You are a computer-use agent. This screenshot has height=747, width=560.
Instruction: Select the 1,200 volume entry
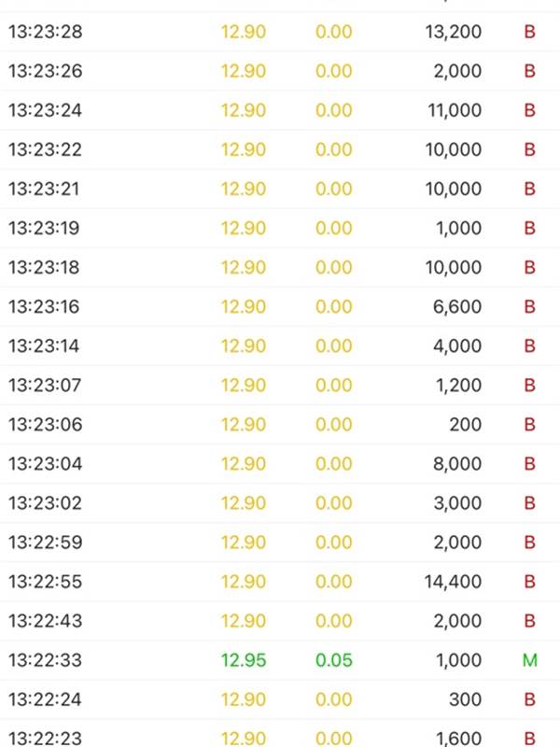457,386
